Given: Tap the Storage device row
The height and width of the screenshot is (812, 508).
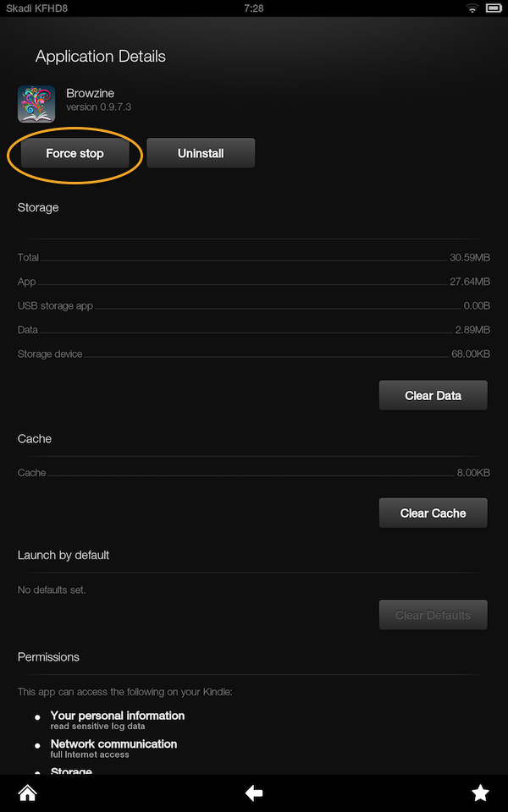Looking at the screenshot, I should pos(254,354).
